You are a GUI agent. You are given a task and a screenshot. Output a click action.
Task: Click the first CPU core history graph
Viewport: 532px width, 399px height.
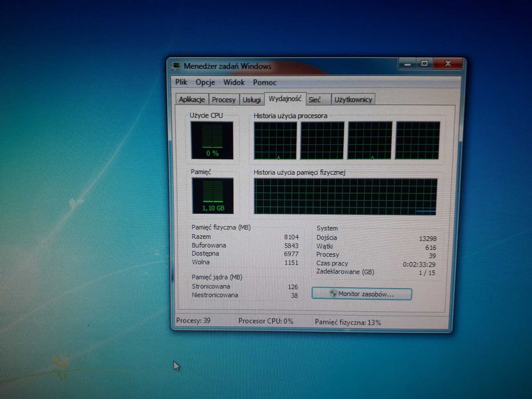click(275, 140)
